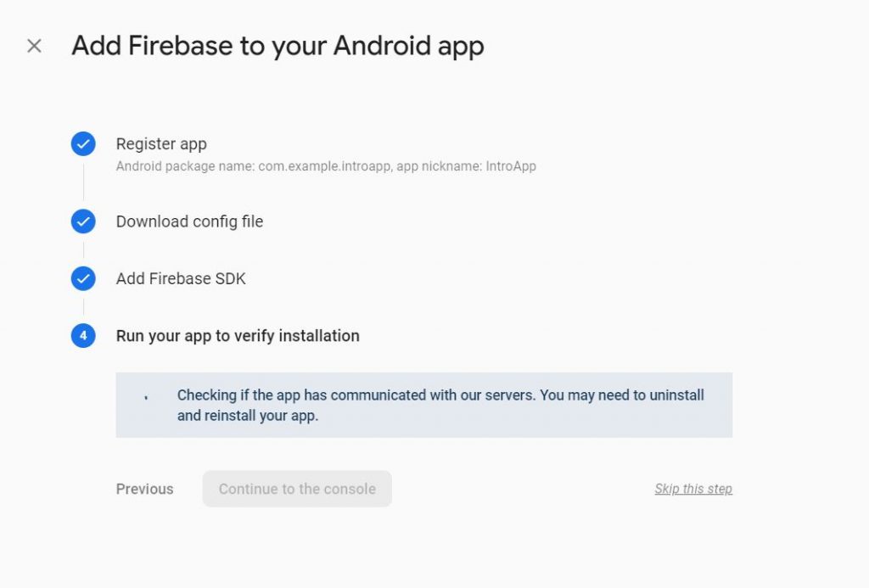Click the Add Firebase to your Android app title
Viewport: 869px width, 588px height.
(278, 46)
